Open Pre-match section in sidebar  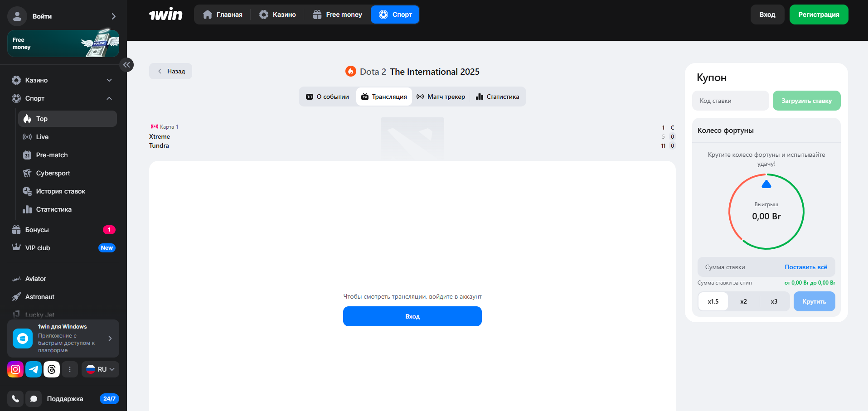pos(68,155)
